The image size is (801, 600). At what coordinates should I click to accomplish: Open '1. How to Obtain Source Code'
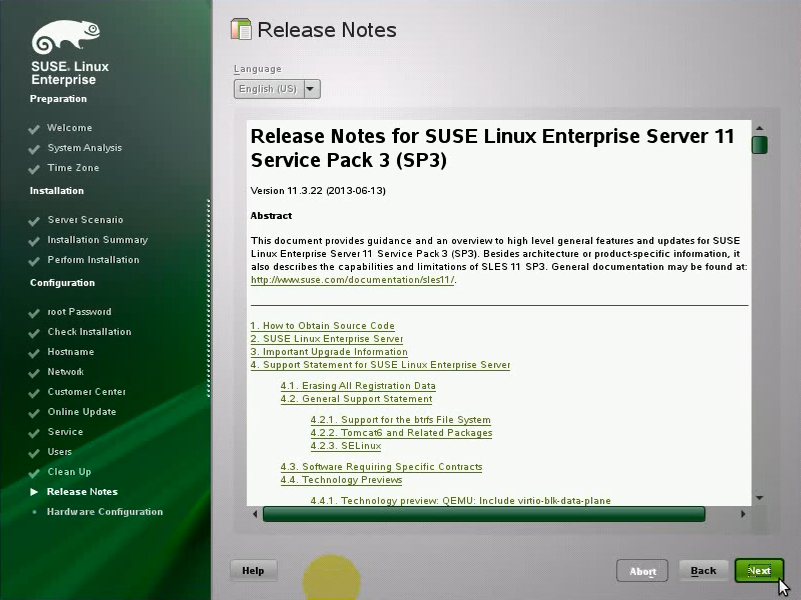(x=322, y=326)
